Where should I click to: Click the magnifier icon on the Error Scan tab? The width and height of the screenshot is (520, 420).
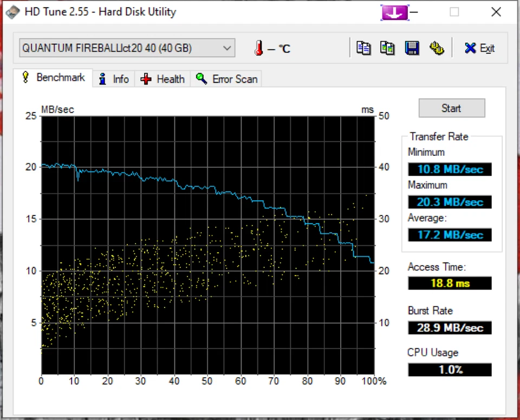click(x=201, y=78)
